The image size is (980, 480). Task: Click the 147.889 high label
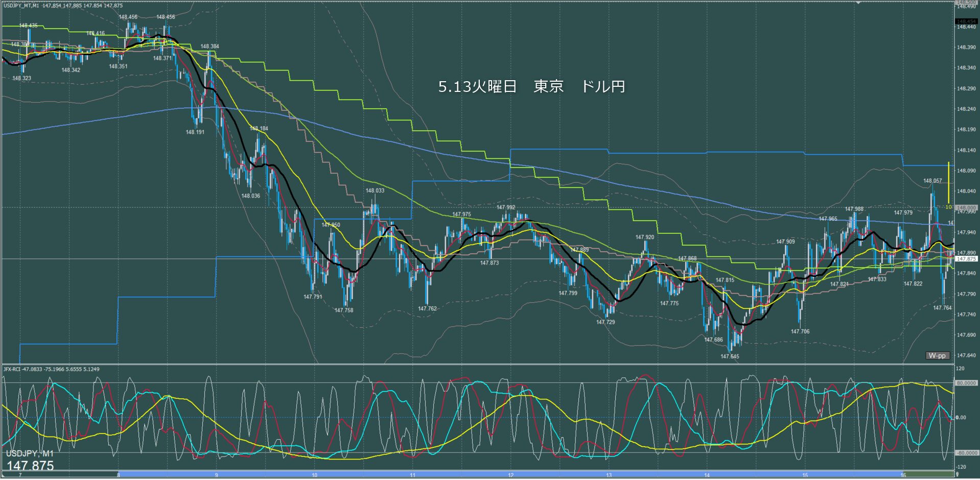coord(579,250)
